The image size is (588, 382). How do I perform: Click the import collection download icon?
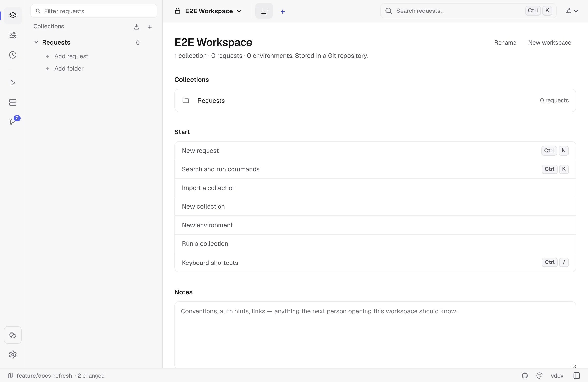(x=136, y=27)
